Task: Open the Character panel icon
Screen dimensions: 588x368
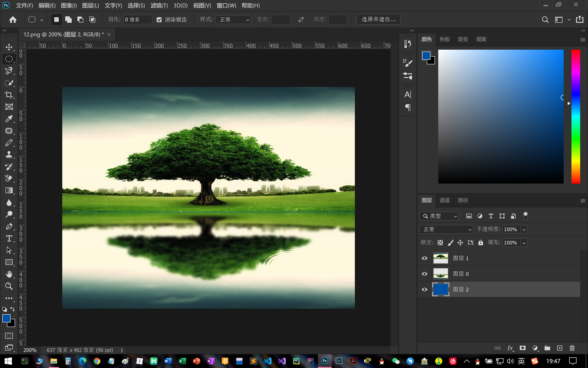Action: click(x=407, y=95)
